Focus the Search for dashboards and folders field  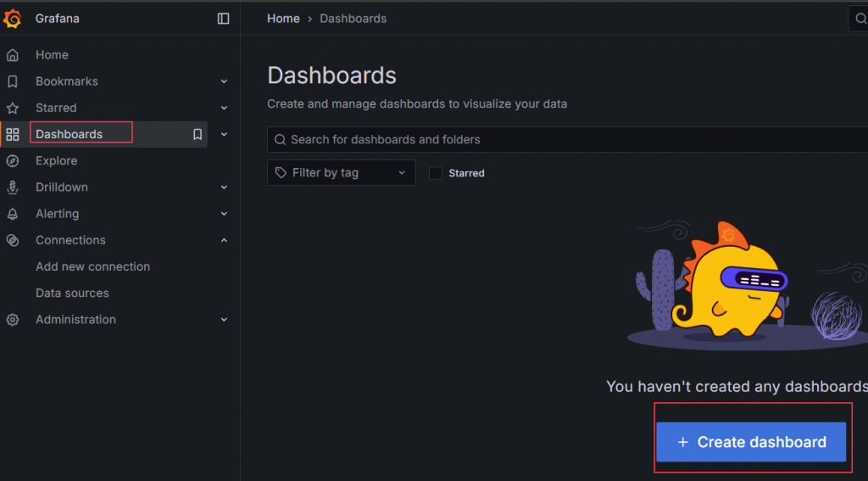(x=567, y=140)
